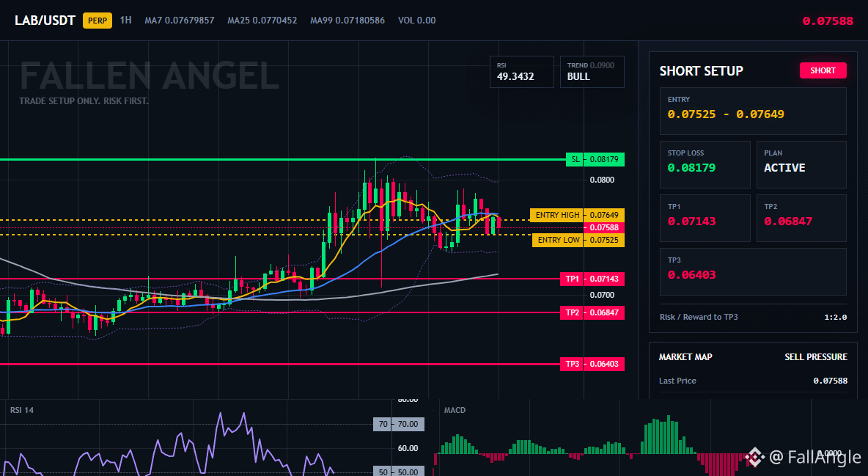Click the 0.08179 SL price tag
Viewport: 868px width, 476px height.
604,160
